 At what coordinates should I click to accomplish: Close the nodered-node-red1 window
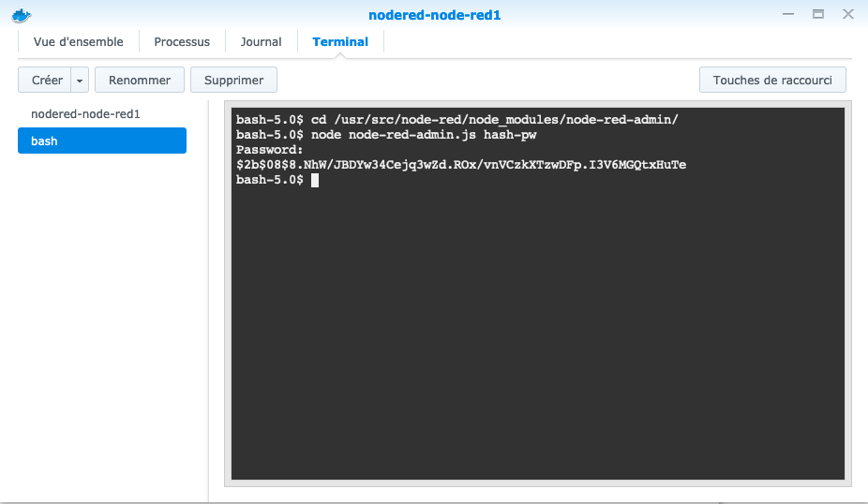pos(848,14)
